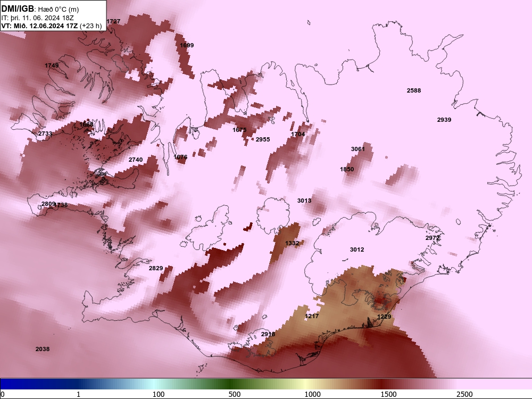Click the 2972 height label

[x=432, y=238]
